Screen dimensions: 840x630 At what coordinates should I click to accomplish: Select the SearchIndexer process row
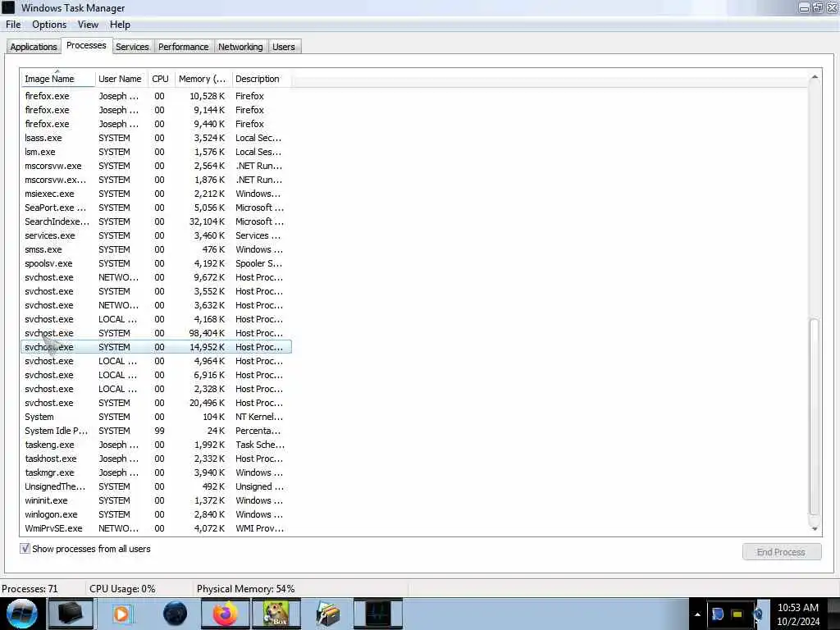click(156, 221)
